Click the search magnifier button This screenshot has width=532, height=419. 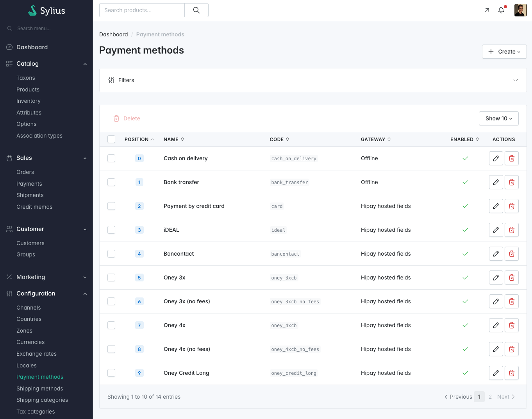pos(196,10)
